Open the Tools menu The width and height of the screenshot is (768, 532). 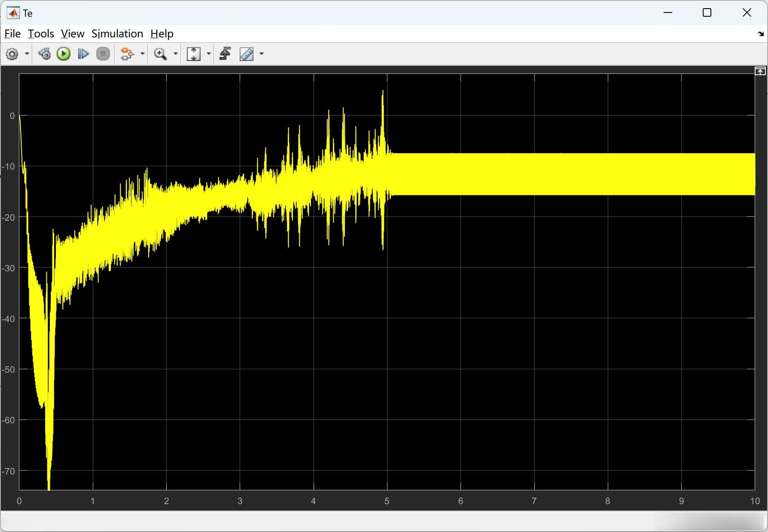coord(41,33)
